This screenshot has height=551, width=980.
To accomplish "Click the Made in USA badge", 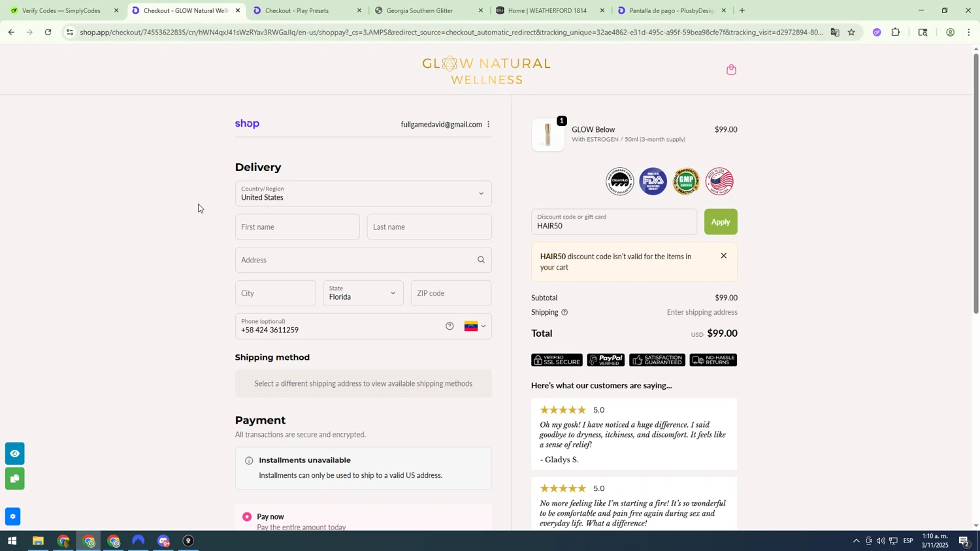I will tap(719, 181).
